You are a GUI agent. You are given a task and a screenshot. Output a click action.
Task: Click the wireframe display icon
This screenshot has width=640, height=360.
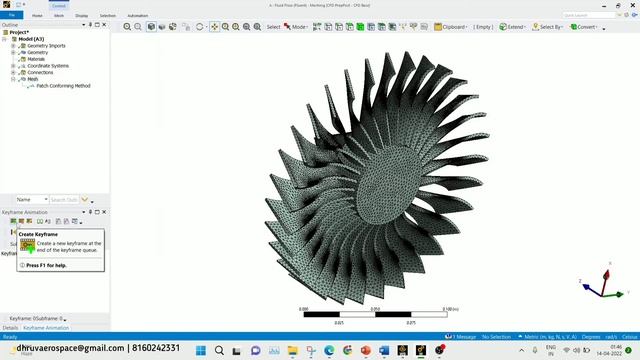(x=162, y=27)
